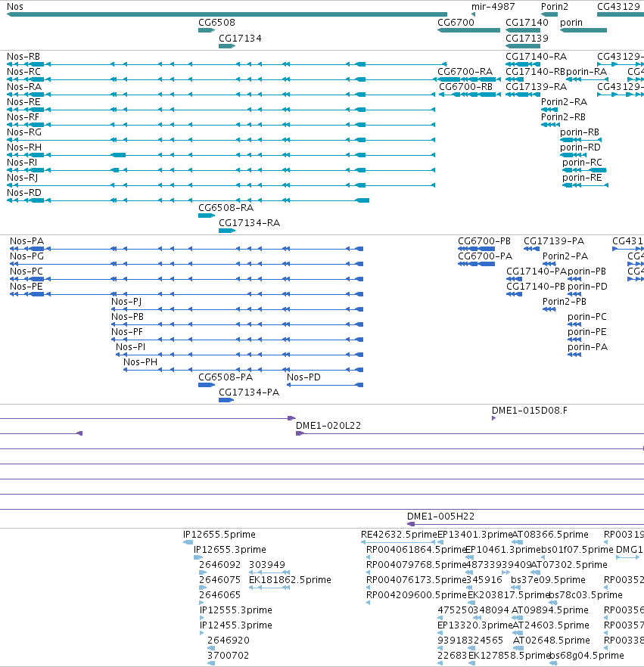Image resolution: width=644 pixels, height=667 pixels.
Task: Select transcript porin-RE
Action: pos(585,185)
